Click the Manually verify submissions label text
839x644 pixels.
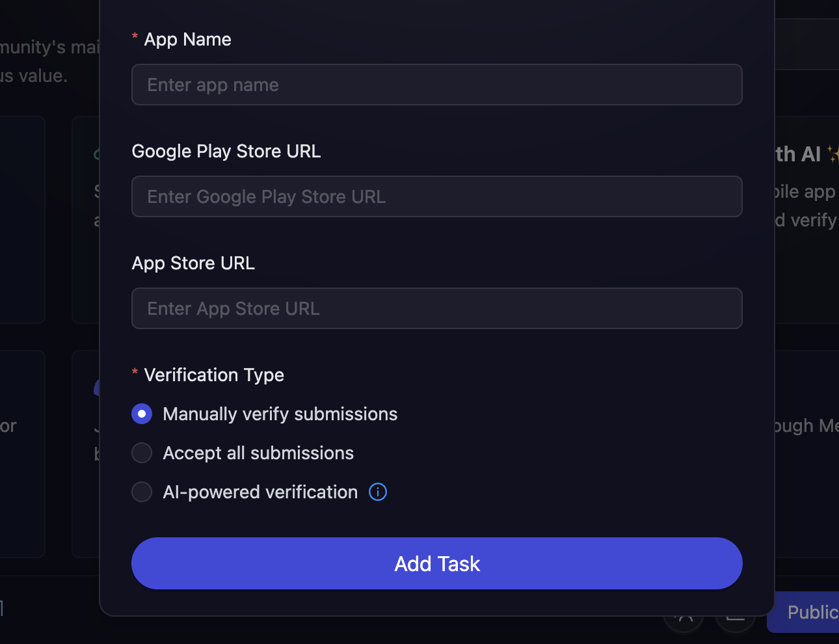coord(280,414)
